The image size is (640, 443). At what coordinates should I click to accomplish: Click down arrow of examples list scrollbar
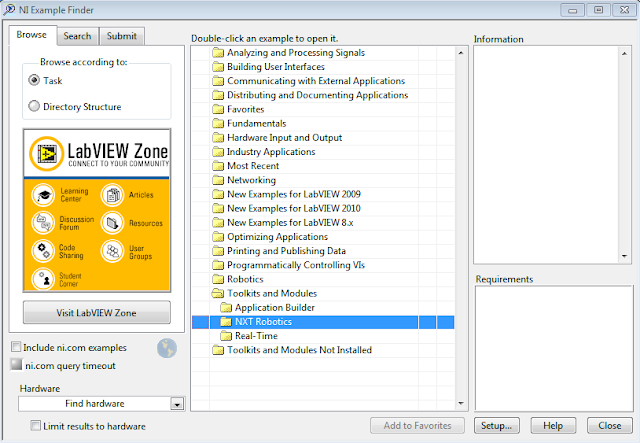click(x=461, y=403)
